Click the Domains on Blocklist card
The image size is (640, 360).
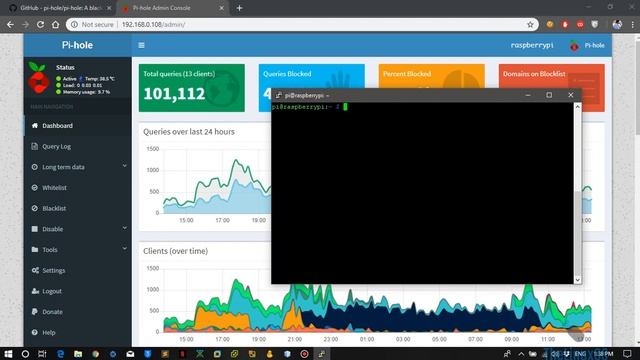[x=551, y=76]
